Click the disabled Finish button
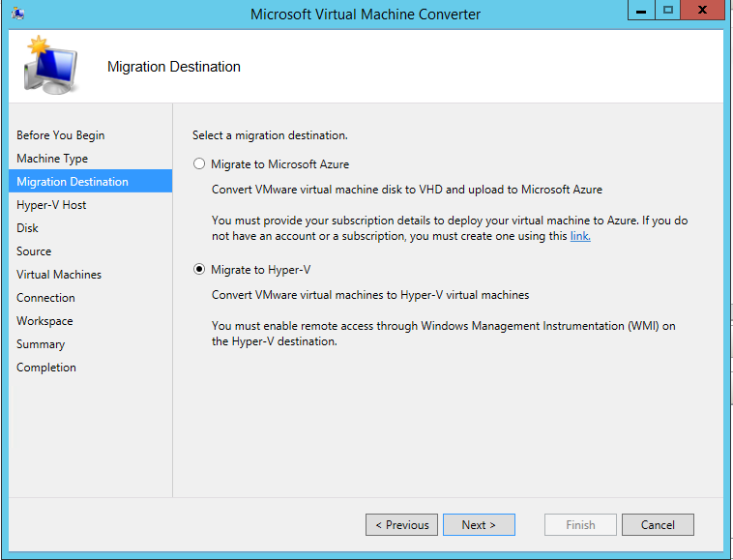733x560 pixels. point(580,525)
